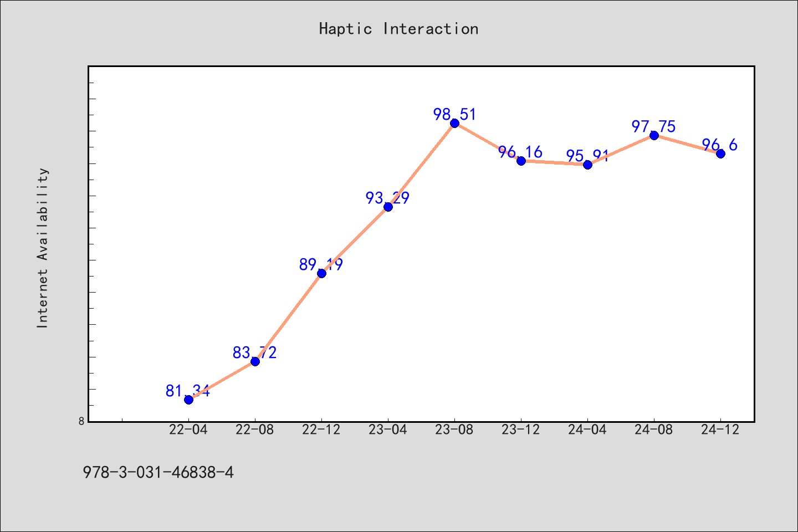The image size is (798, 532).
Task: Select the 24-08 x-axis label
Action: [x=654, y=430]
